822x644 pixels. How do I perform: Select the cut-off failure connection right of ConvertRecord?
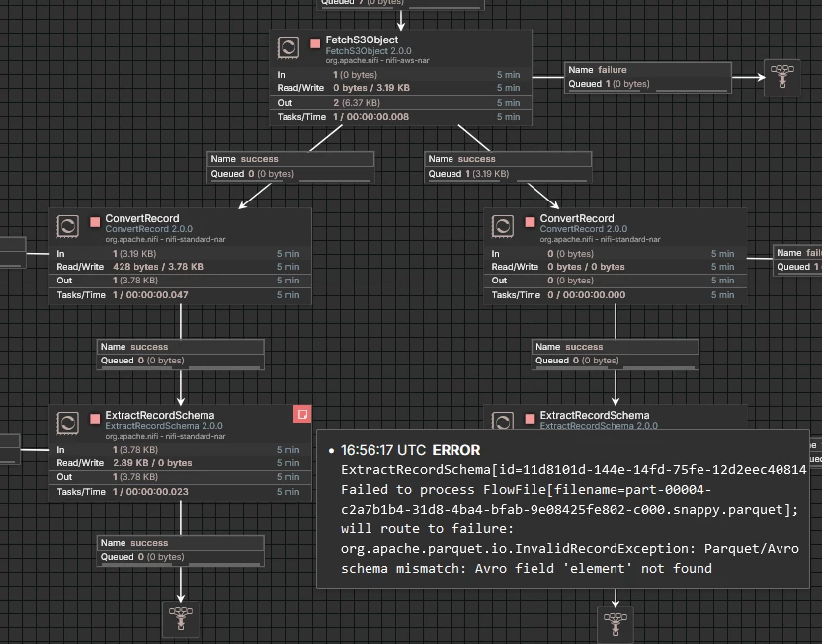coord(797,260)
